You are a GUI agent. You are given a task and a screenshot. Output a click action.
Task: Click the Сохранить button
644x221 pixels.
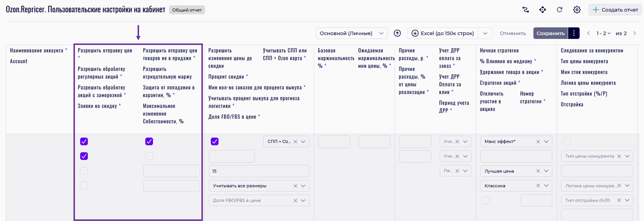pos(550,33)
